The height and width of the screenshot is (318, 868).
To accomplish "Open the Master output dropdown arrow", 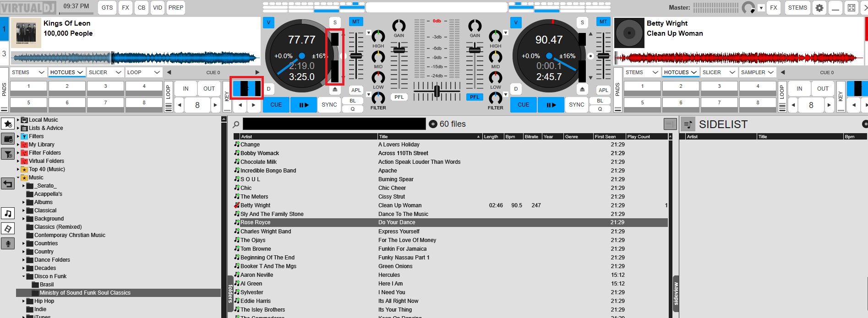I will click(761, 8).
